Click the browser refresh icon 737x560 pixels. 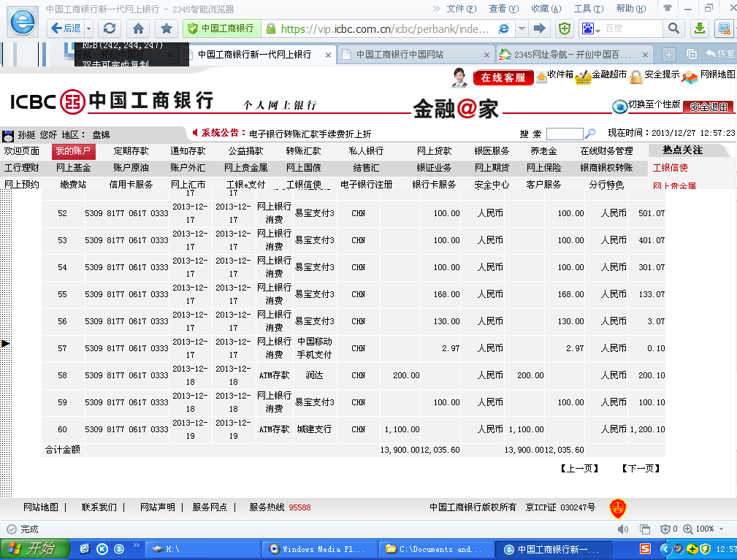110,28
